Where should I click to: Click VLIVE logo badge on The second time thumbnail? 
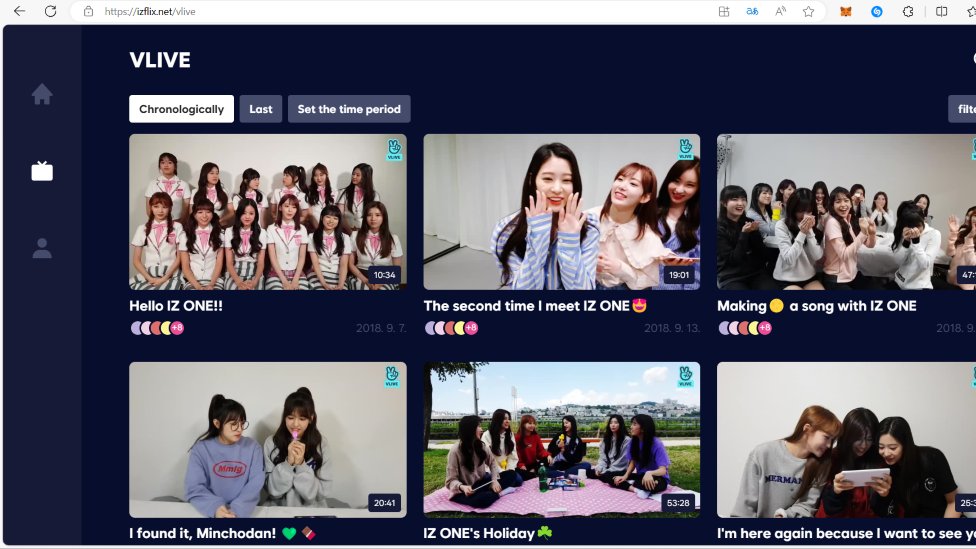click(685, 149)
